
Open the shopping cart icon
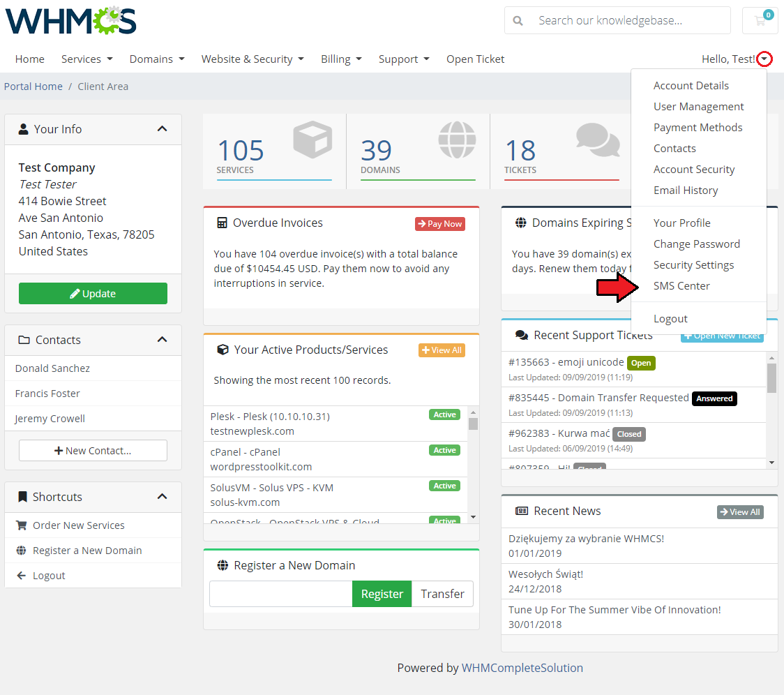point(760,20)
